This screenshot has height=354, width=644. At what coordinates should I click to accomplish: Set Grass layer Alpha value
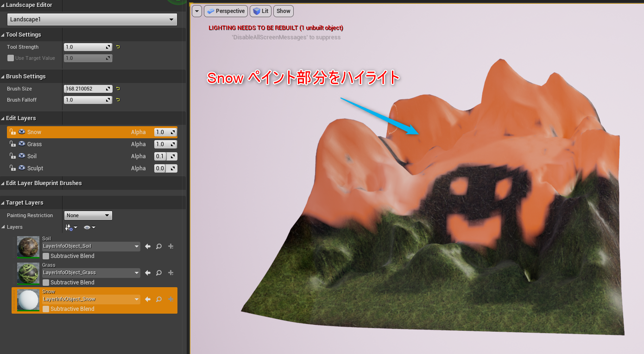tap(165, 144)
